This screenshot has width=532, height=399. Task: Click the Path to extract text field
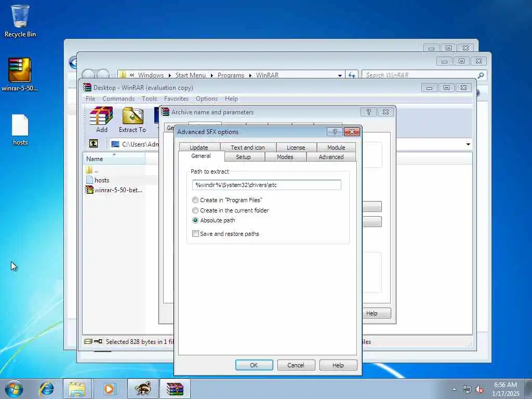point(267,185)
